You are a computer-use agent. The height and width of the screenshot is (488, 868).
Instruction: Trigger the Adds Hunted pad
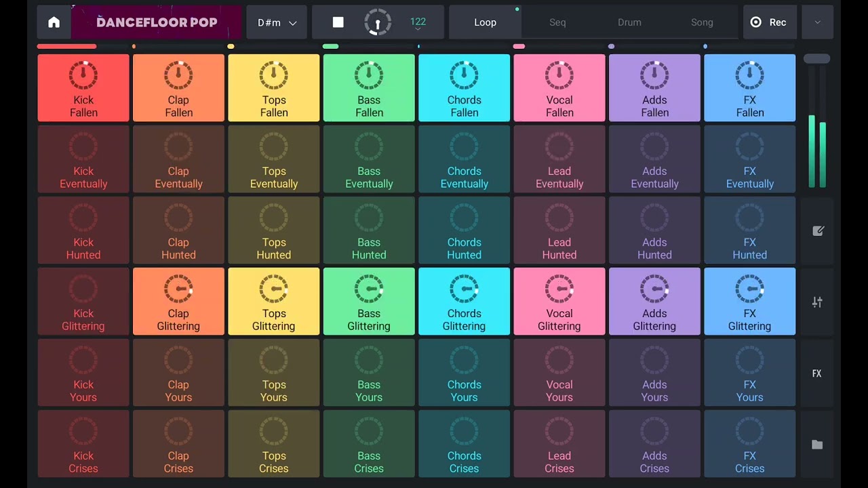[x=654, y=230]
